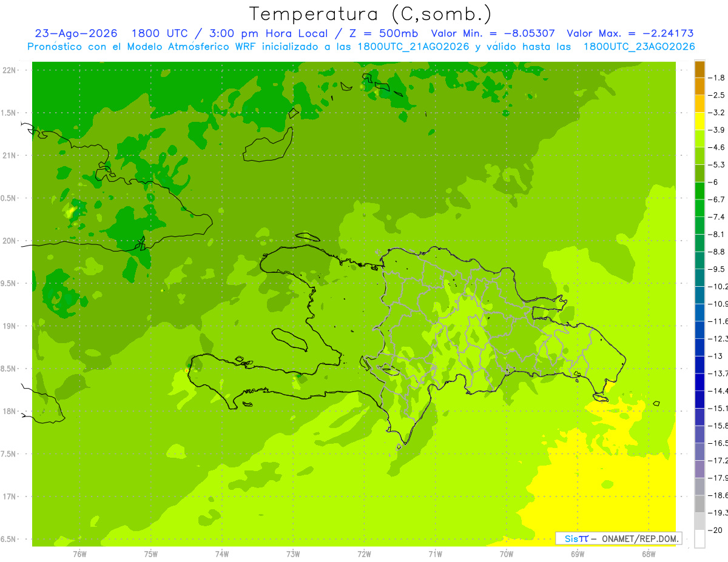Click the '-8.8' colorbar label

(x=718, y=252)
